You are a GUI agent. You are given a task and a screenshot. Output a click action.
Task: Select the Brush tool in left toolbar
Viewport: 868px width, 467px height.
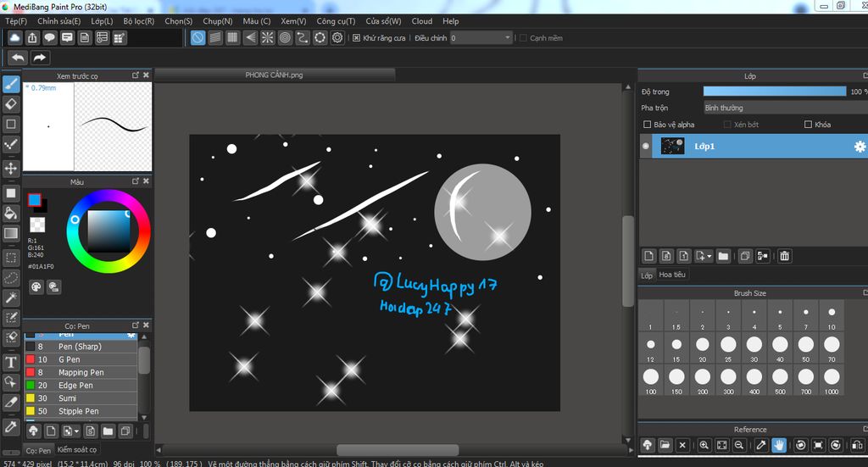pyautogui.click(x=11, y=84)
